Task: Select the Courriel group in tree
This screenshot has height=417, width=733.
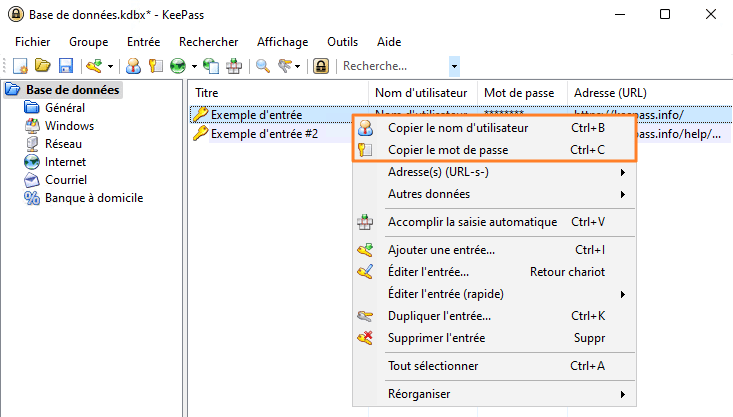Action: tap(66, 180)
